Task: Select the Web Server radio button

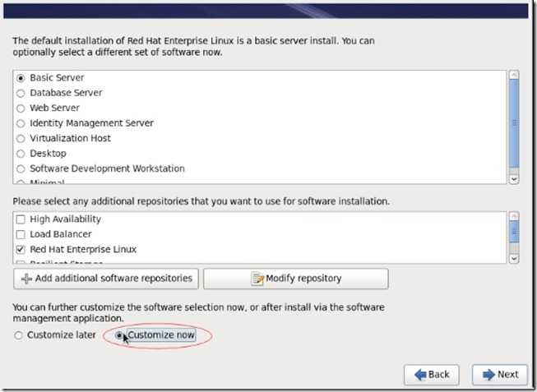Action: click(21, 108)
